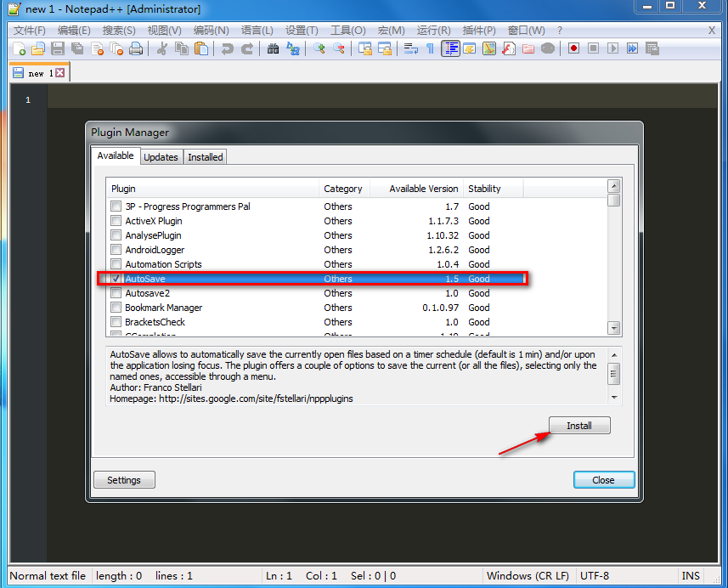Click the Windows (CR LF) status bar entry
The height and width of the screenshot is (588, 728).
point(528,576)
